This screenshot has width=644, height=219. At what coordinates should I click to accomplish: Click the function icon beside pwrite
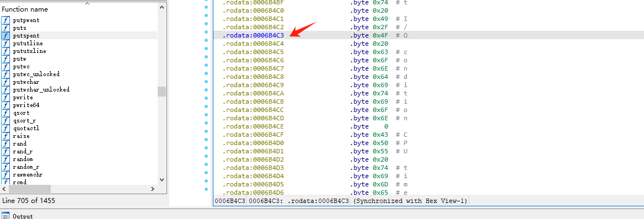(6, 98)
